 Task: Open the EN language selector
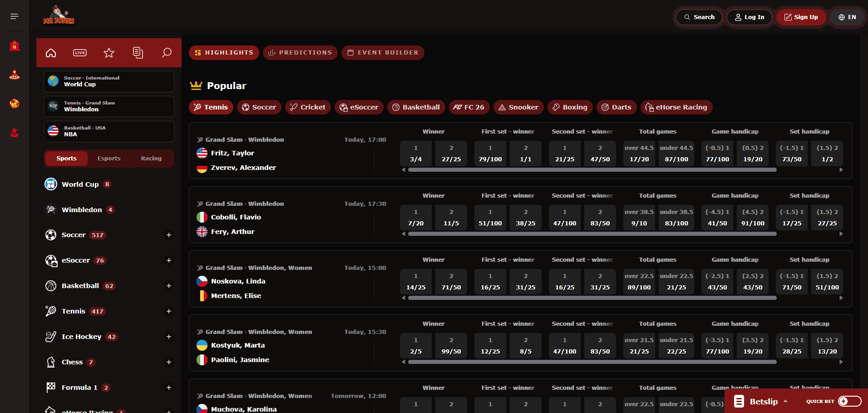click(x=847, y=17)
